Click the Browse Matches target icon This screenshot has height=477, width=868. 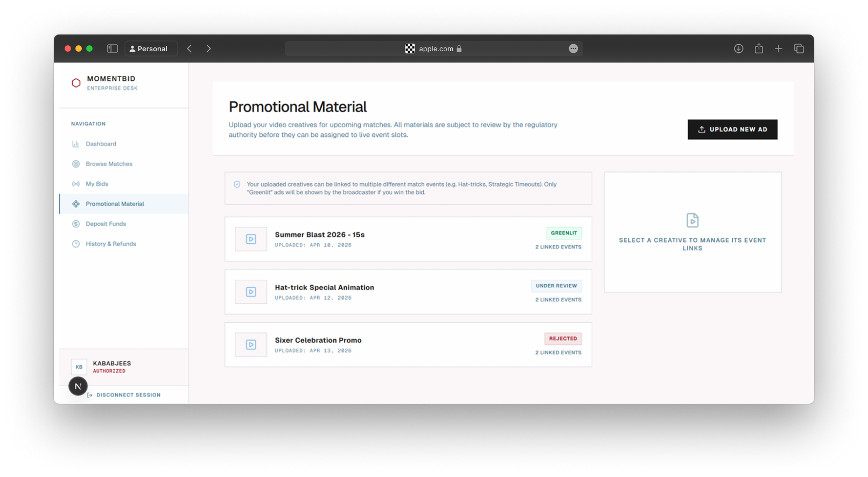76,164
